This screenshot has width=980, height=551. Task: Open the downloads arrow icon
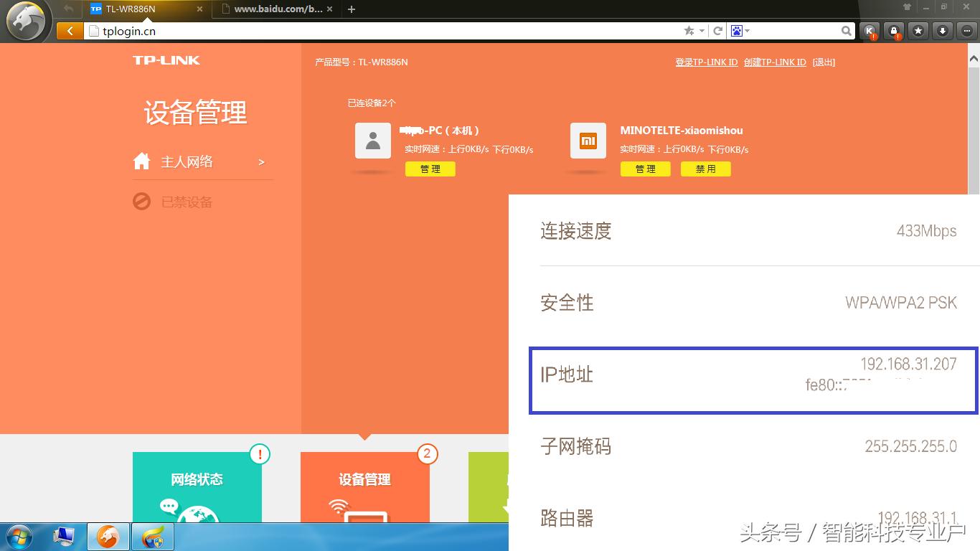(x=944, y=31)
